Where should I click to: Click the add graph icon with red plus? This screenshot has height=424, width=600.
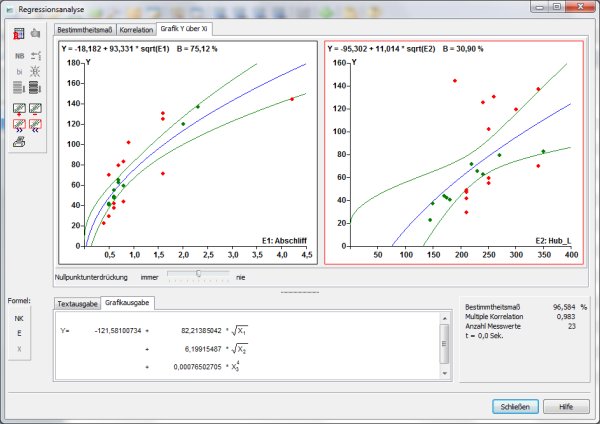(x=19, y=109)
